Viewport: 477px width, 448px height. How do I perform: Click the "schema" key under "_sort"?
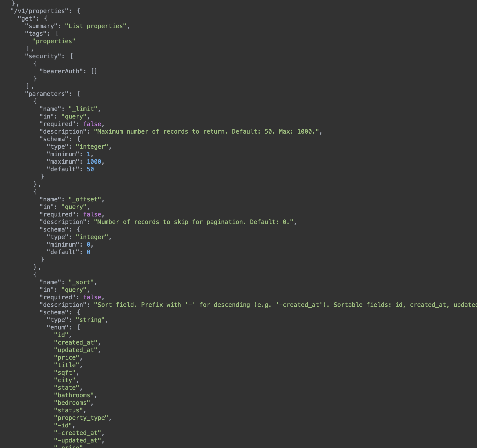pos(54,312)
